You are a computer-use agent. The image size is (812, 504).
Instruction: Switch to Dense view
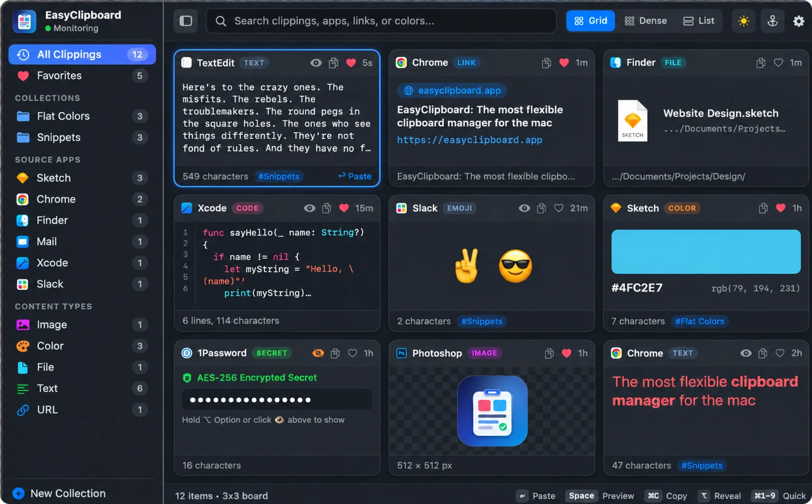[646, 21]
